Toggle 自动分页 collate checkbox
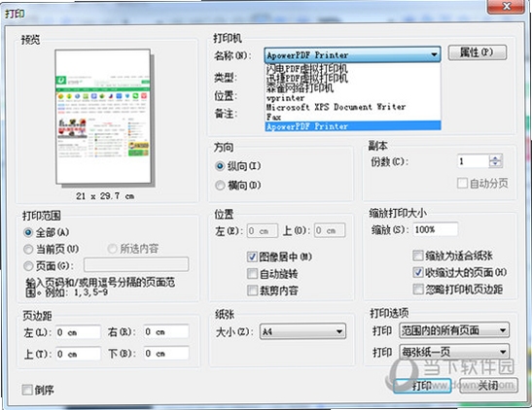This screenshot has height=410, width=532. 462,184
